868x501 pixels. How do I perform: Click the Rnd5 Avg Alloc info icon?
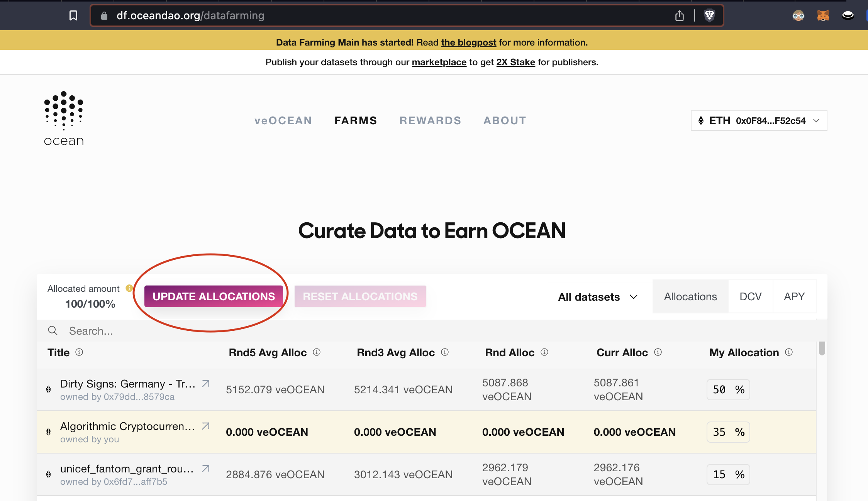(317, 352)
